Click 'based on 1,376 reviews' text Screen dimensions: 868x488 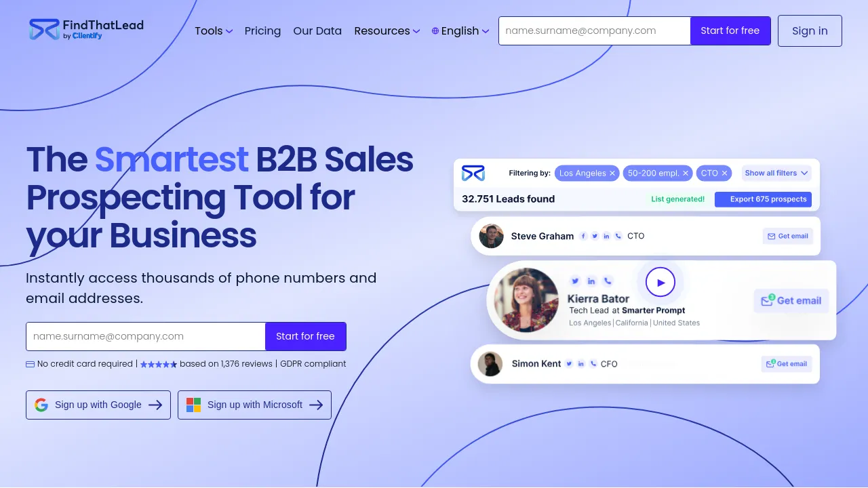tap(226, 364)
